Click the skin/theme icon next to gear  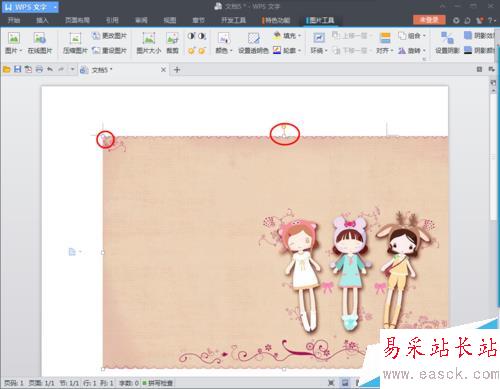pyautogui.click(x=467, y=20)
